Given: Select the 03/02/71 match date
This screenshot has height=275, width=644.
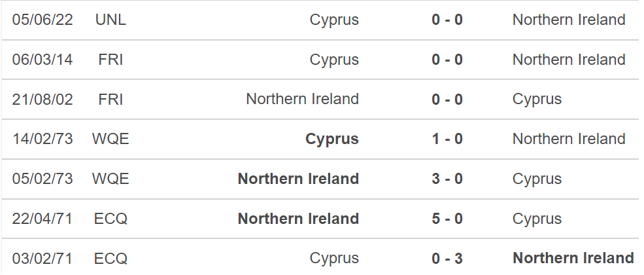Looking at the screenshot, I should click(x=42, y=259).
